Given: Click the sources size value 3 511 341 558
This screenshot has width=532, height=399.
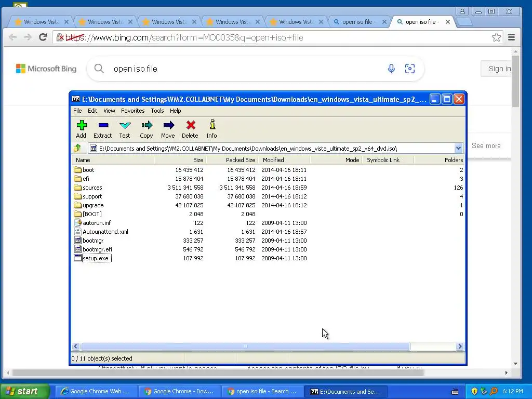Looking at the screenshot, I should point(185,187).
